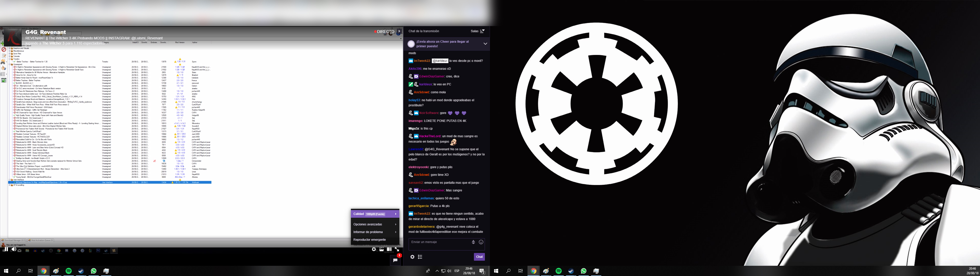Open WhatsApp on the left monitor taskbar
Image resolution: width=980 pixels, height=276 pixels.
tap(94, 271)
